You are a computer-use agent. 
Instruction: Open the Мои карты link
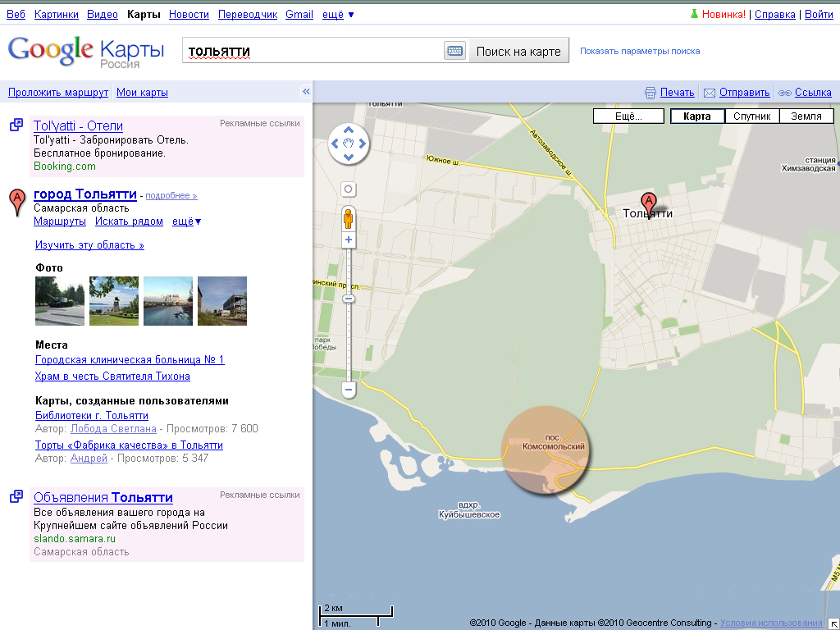142,93
